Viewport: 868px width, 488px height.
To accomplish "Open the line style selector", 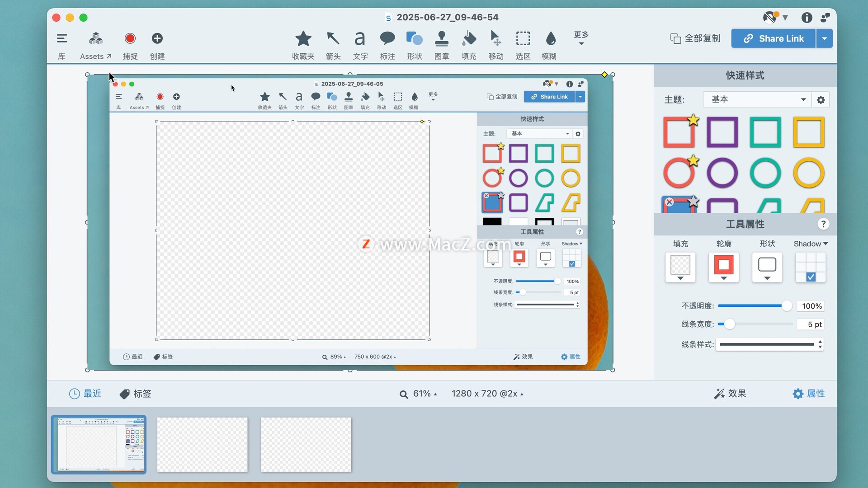I will tap(770, 344).
